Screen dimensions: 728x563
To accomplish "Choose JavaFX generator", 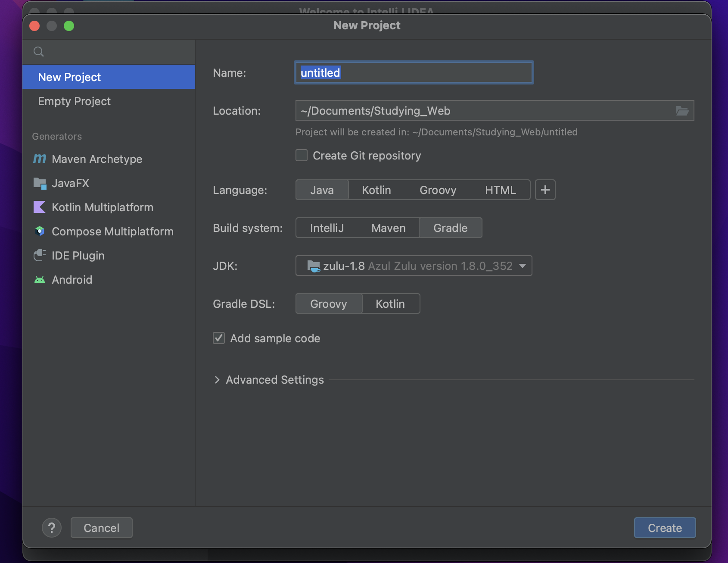I will pyautogui.click(x=109, y=183).
